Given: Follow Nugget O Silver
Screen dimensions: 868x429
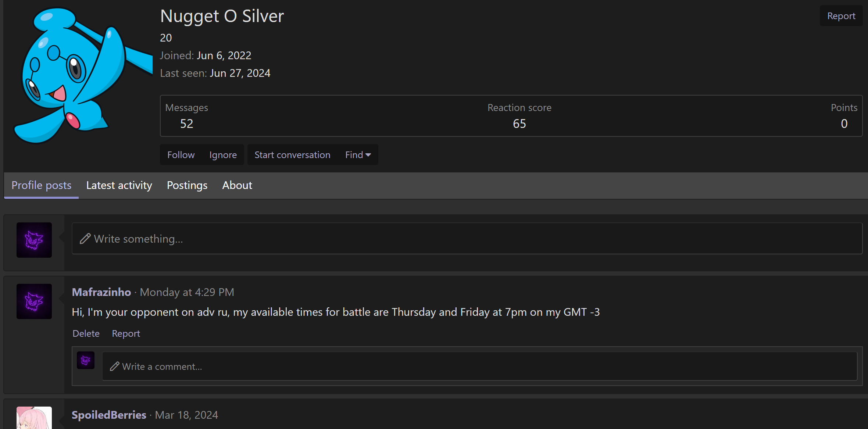Looking at the screenshot, I should (181, 155).
